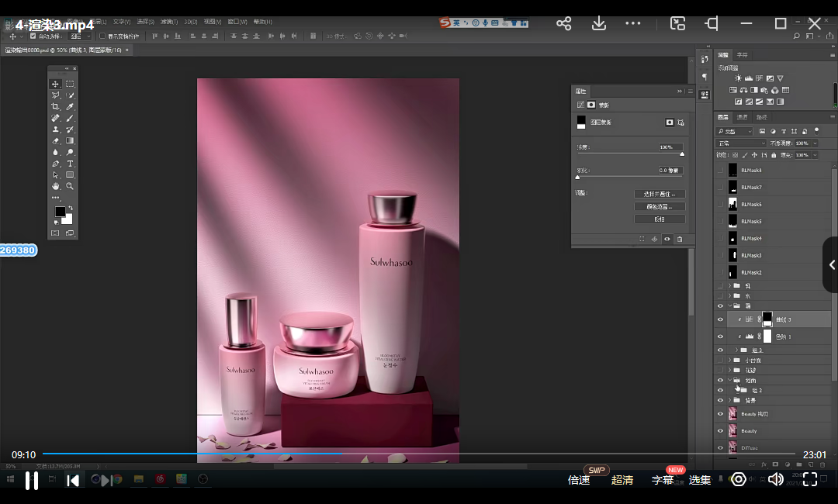Click the feather value input field
The image size is (838, 504).
tap(670, 171)
